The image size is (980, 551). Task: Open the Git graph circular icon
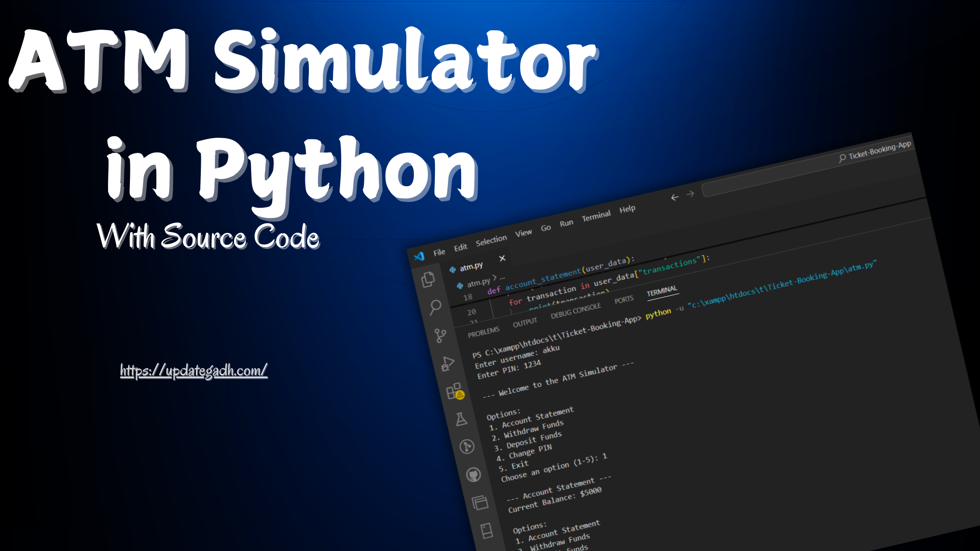pyautogui.click(x=467, y=446)
